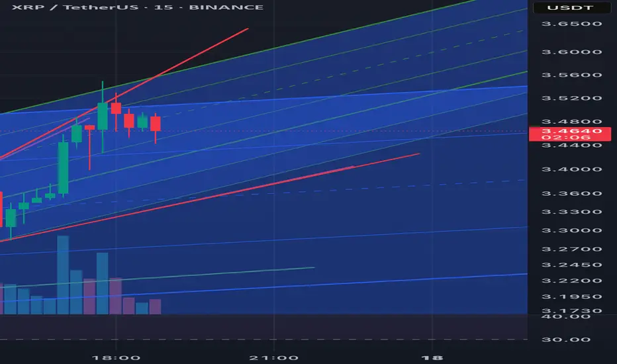Click the tallest volume bar
This screenshot has width=617, height=364.
pos(63,275)
